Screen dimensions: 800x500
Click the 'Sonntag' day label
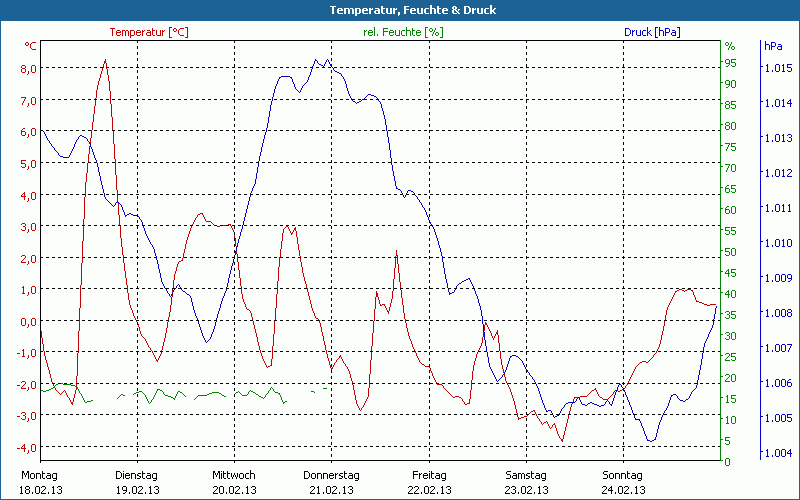click(x=623, y=475)
